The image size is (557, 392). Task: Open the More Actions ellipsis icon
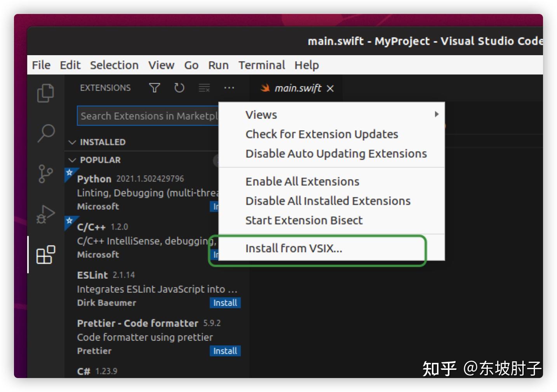(x=229, y=88)
